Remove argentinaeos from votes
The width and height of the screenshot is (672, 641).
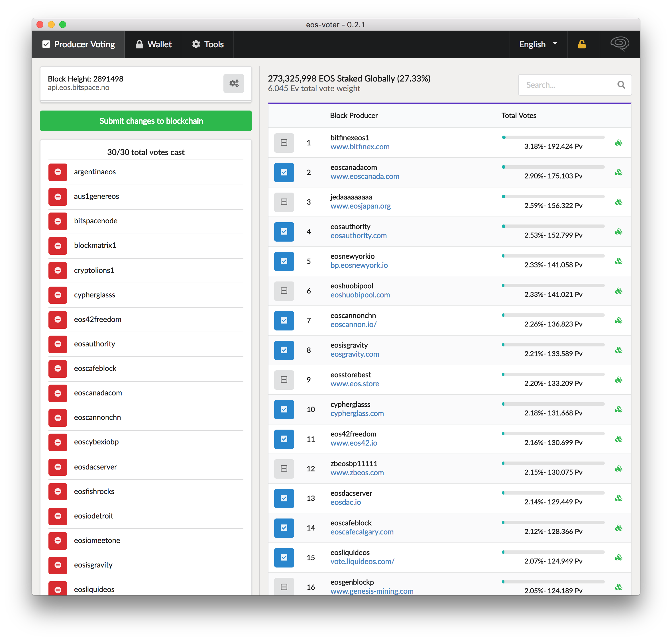click(58, 172)
